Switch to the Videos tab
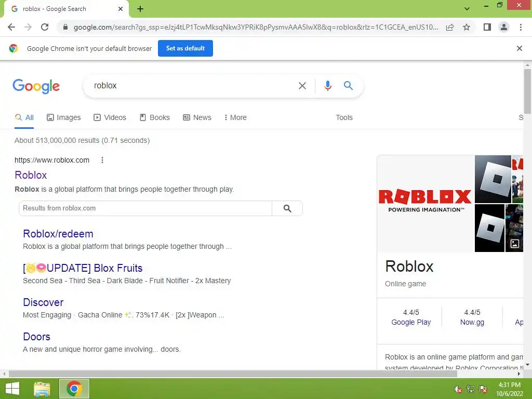This screenshot has width=532, height=399. tap(110, 118)
